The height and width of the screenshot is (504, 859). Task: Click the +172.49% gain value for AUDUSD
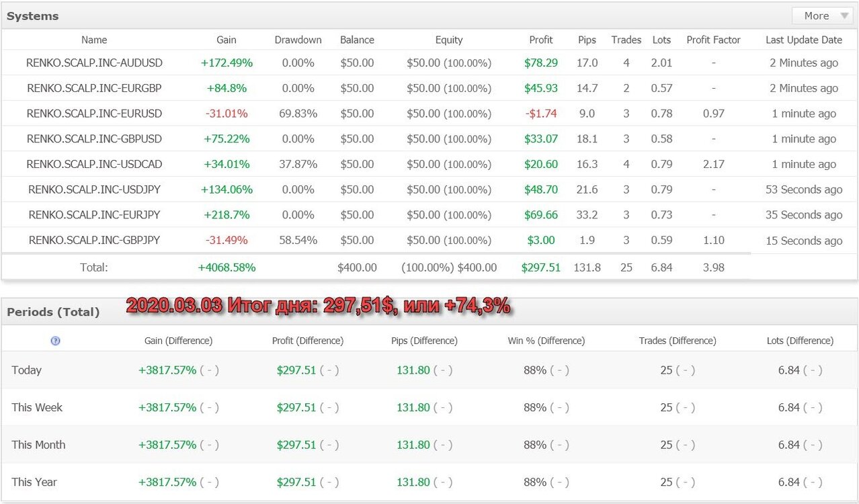tap(227, 63)
